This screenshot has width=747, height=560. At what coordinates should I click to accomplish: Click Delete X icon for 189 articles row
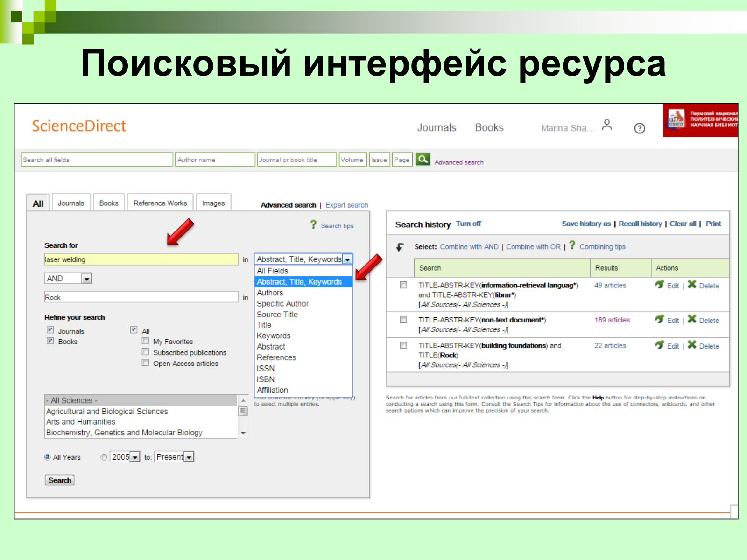(x=692, y=319)
